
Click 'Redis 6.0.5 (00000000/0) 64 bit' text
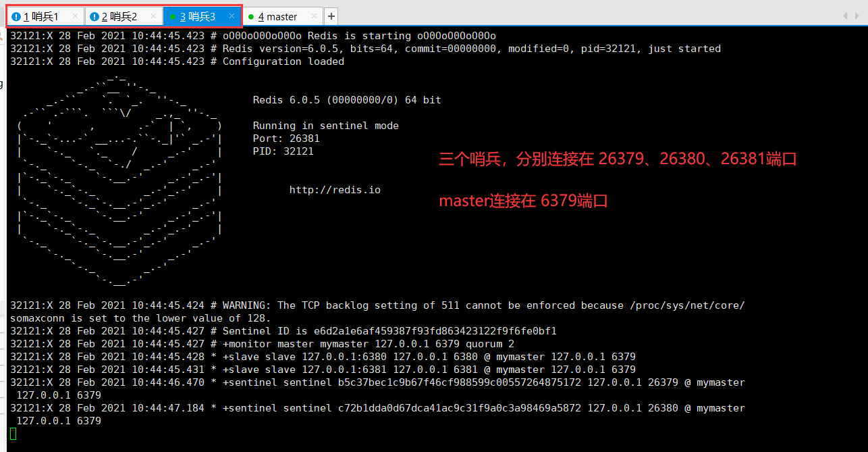pos(347,100)
